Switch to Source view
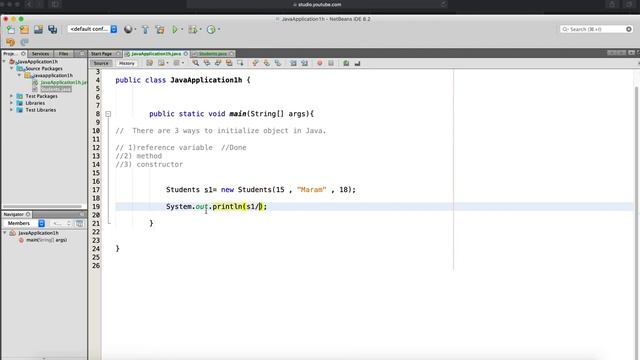The width and height of the screenshot is (640, 360). pyautogui.click(x=101, y=63)
